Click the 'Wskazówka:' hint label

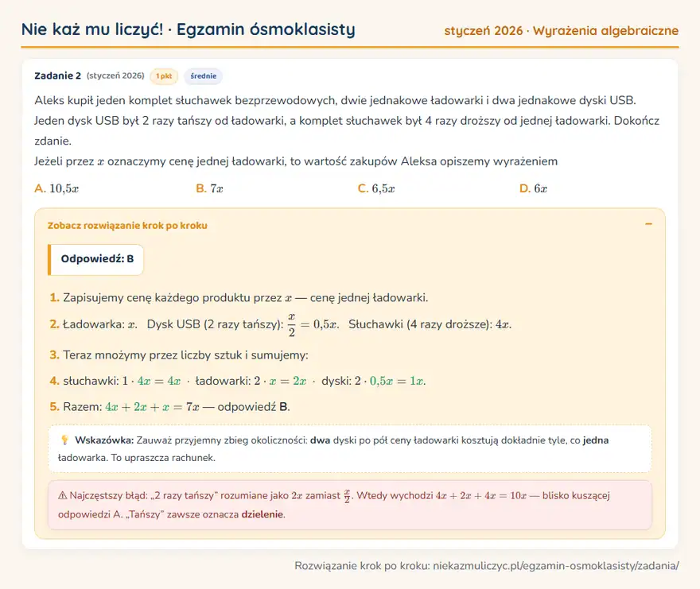click(104, 440)
